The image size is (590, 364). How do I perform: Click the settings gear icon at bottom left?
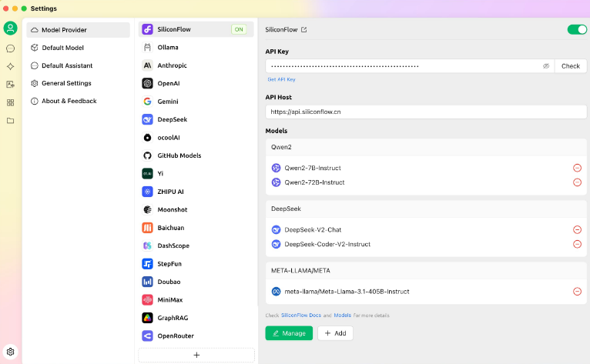tap(10, 352)
